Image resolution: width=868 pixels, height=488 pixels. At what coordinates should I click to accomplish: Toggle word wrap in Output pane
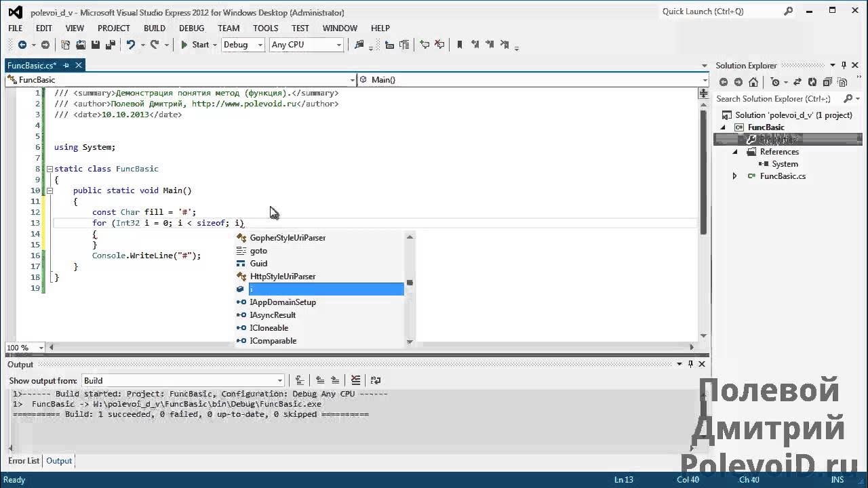click(x=376, y=381)
